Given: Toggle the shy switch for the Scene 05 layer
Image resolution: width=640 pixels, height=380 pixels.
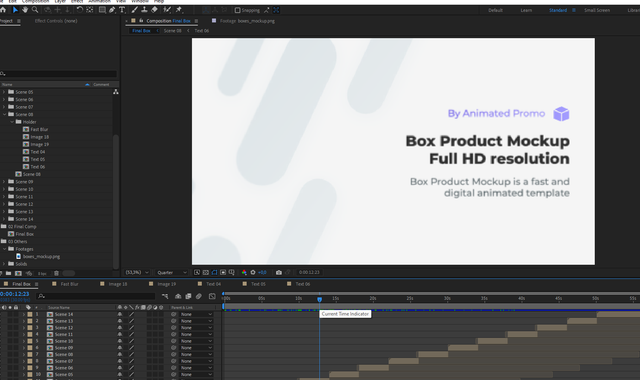Looking at the screenshot, I should click(120, 374).
